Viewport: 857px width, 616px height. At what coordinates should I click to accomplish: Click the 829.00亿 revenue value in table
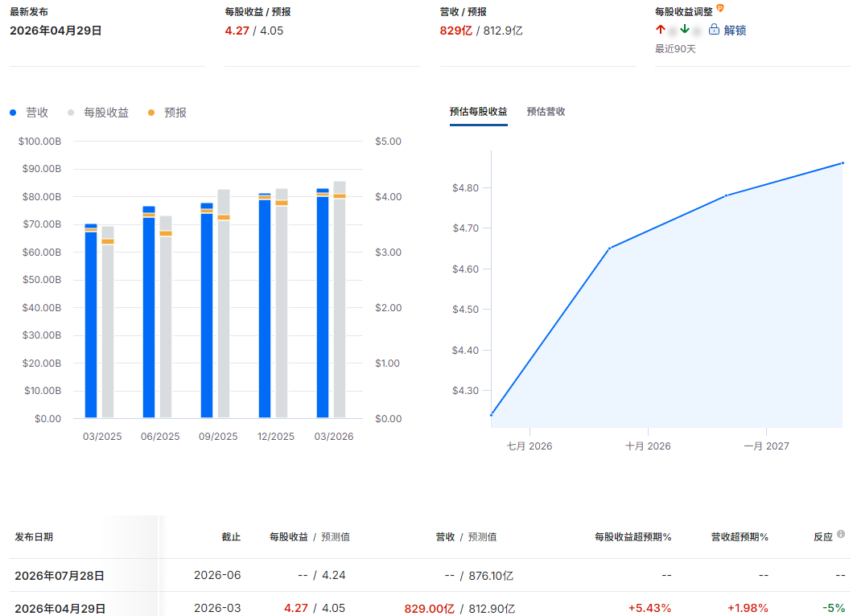429,608
